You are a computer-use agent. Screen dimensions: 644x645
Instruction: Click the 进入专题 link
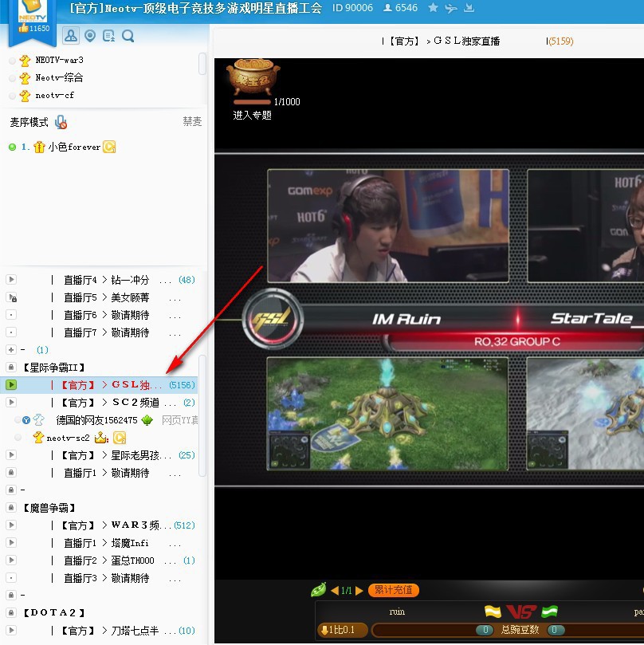point(252,115)
